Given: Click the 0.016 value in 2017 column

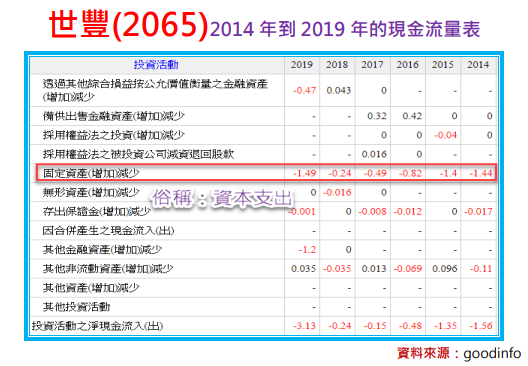Looking at the screenshot, I should pyautogui.click(x=374, y=154).
